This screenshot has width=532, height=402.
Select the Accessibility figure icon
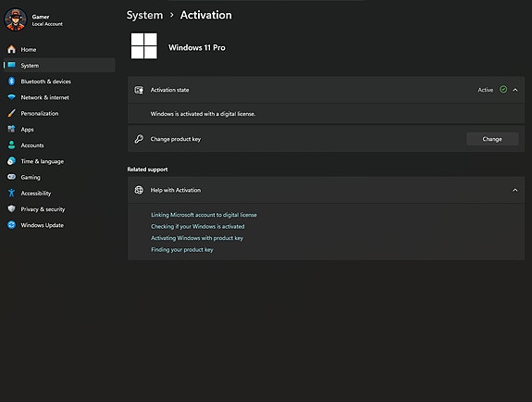pos(11,193)
